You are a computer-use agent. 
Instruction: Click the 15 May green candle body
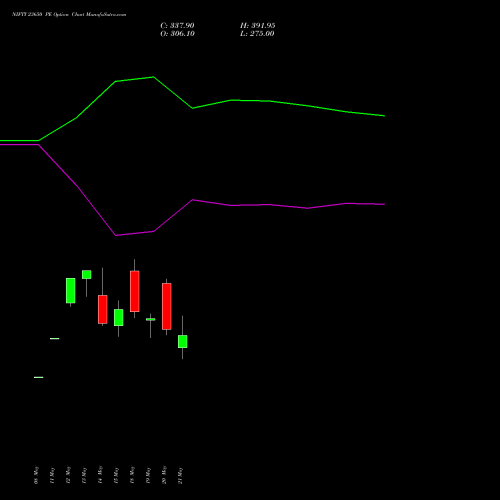(x=119, y=318)
